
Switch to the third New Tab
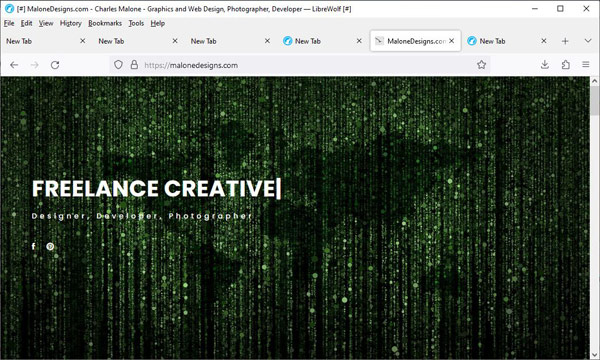pos(229,41)
